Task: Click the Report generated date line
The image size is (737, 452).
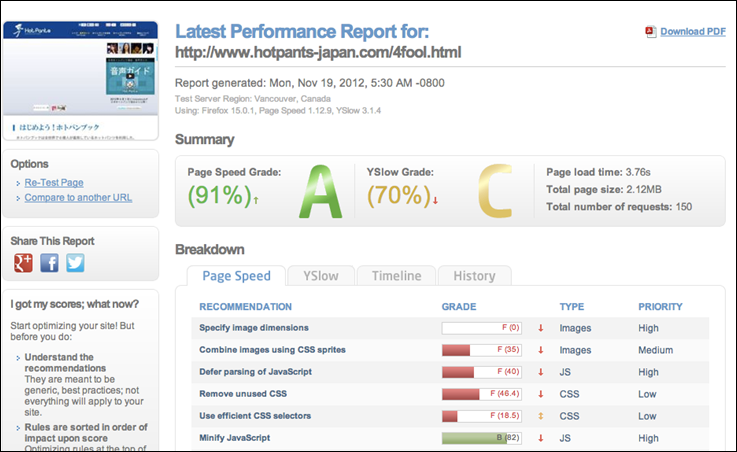Action: click(x=310, y=83)
